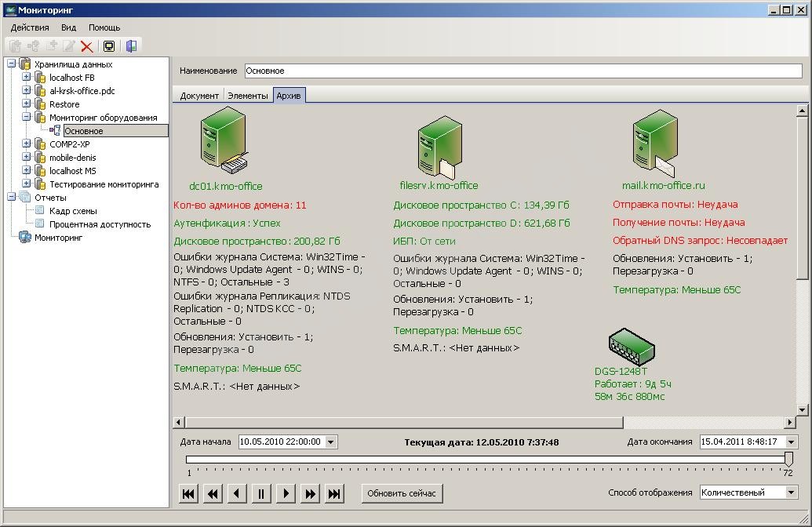Pause the archive playback
This screenshot has width=812, height=527.
tap(261, 493)
